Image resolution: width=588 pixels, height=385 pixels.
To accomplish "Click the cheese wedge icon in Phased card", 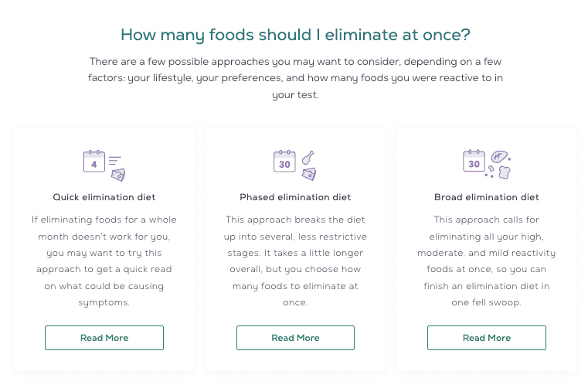I will (309, 174).
